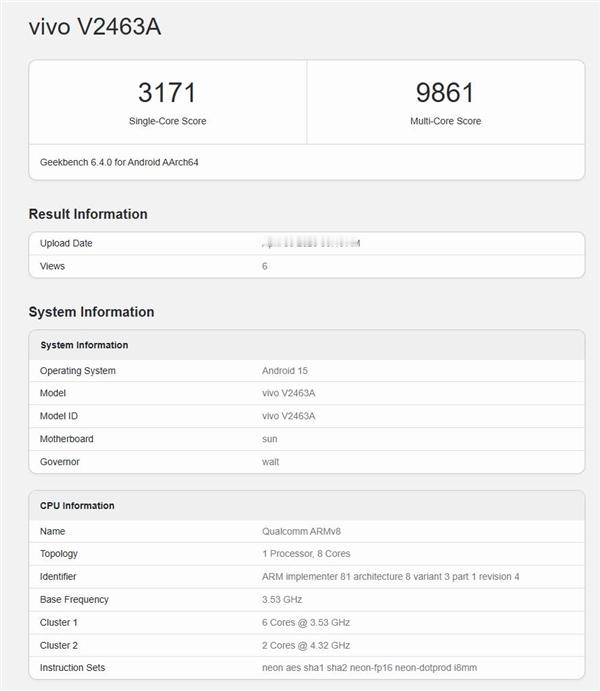Click the 2 Cores @ 4.32 GHz value
Viewport: 600px width, 691px height.
click(306, 646)
